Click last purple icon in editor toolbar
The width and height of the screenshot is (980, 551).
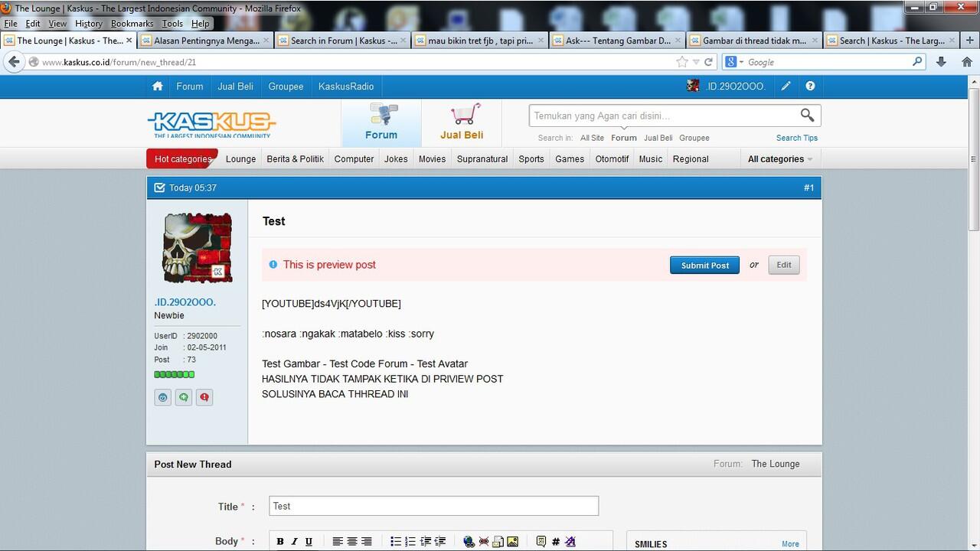570,542
